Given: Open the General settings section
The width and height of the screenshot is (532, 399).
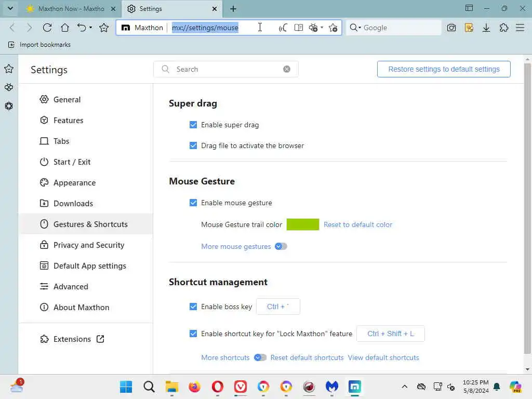Looking at the screenshot, I should pyautogui.click(x=86, y=100).
